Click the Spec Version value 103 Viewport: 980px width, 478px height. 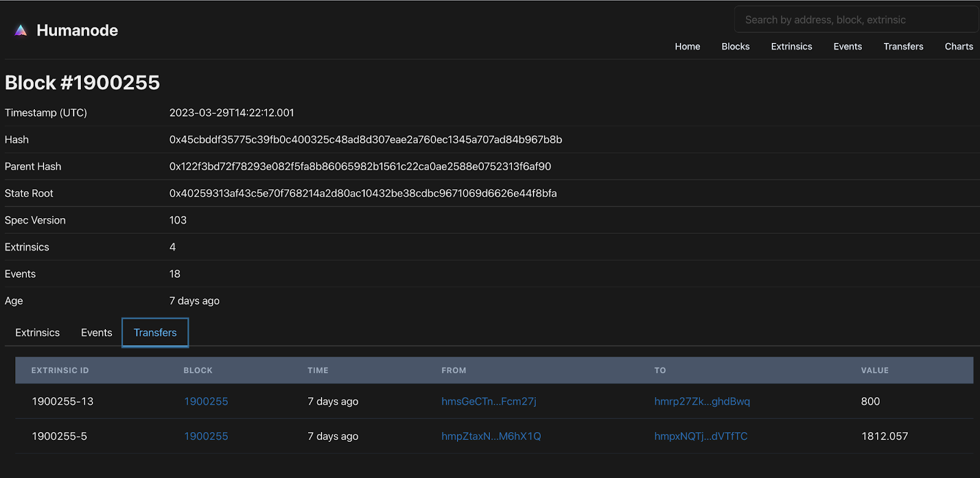coord(178,221)
